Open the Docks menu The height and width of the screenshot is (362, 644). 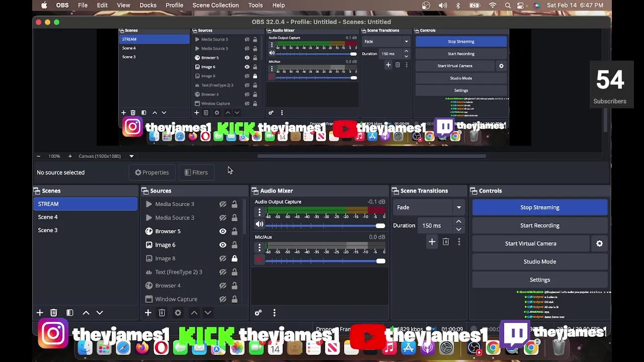148,5
